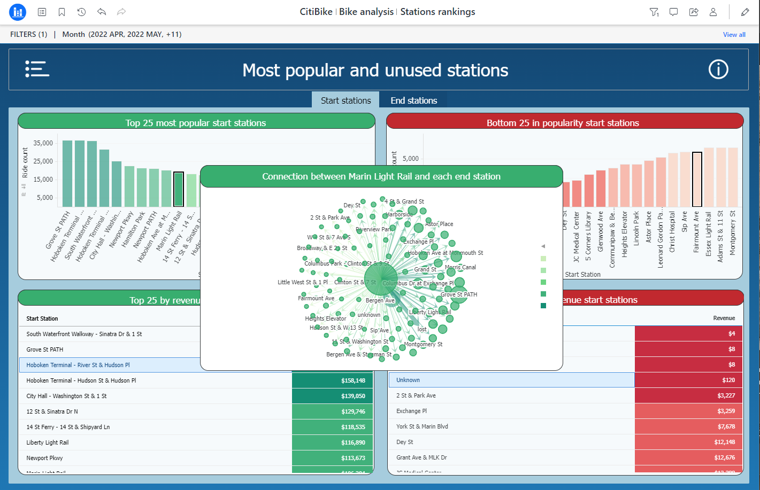Click Bottom 25 in popularity chart title
760x490 pixels.
click(563, 123)
